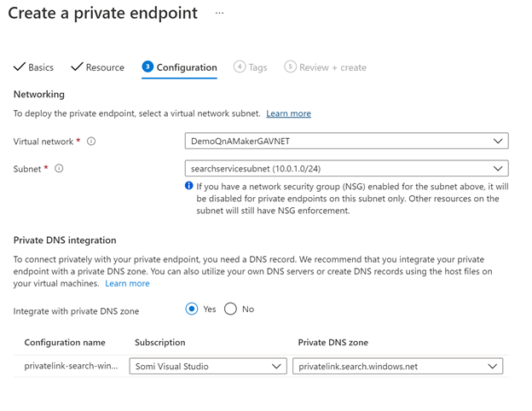
Task: Click the info icon beside Subnet
Action: pos(59,169)
